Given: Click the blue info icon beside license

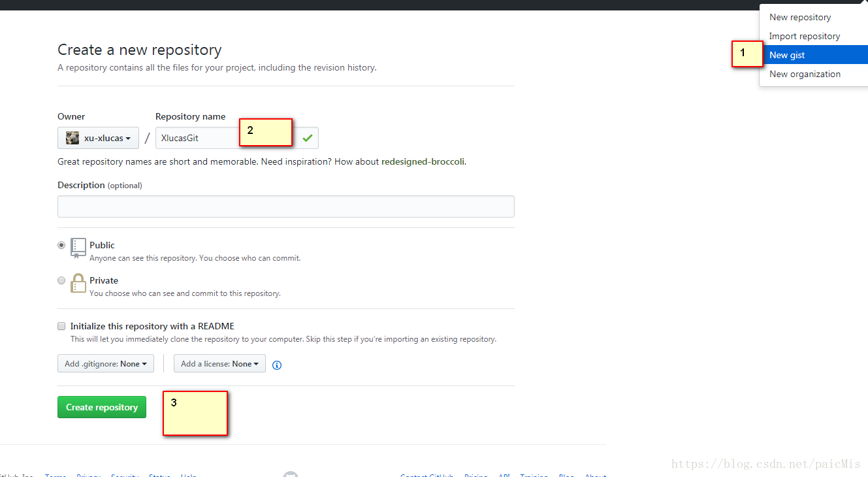Looking at the screenshot, I should pyautogui.click(x=277, y=365).
